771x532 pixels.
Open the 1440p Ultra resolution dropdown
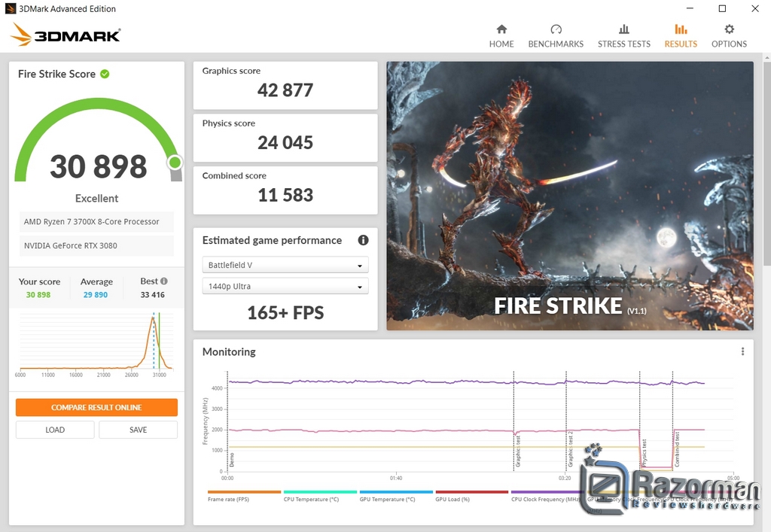pos(285,286)
